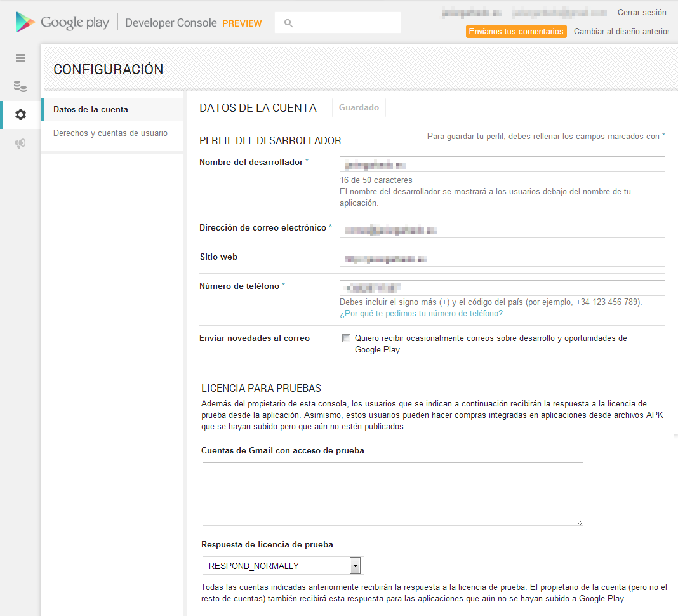Image resolution: width=678 pixels, height=616 pixels.
Task: Click the Nombre del desarrollador field
Action: pyautogui.click(x=502, y=164)
